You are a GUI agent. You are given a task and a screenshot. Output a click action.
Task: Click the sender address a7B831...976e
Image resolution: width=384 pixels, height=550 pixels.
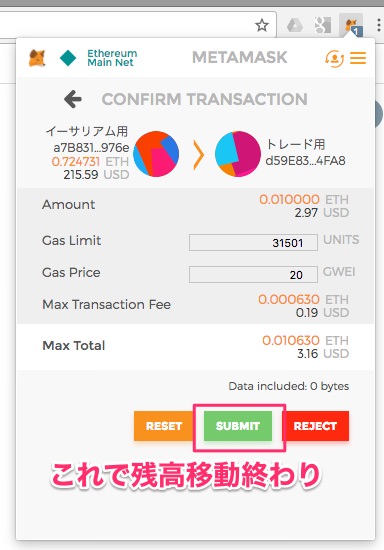[91, 148]
